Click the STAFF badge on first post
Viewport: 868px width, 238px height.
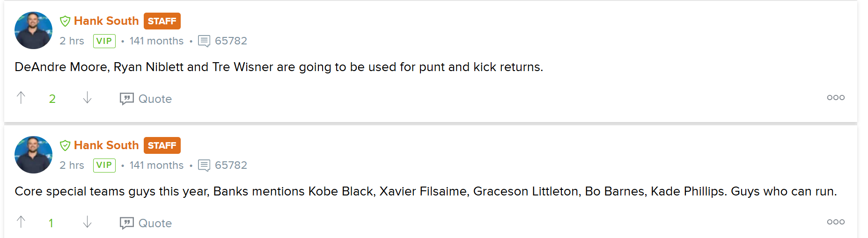(x=162, y=21)
